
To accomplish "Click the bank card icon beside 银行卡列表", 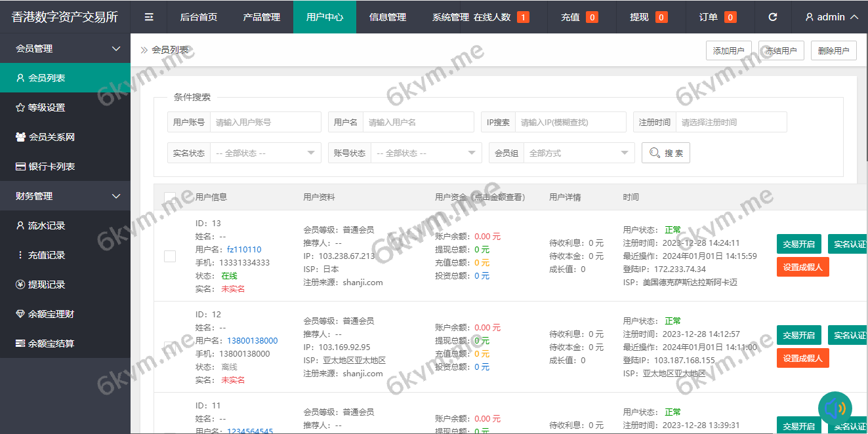I will click(20, 167).
